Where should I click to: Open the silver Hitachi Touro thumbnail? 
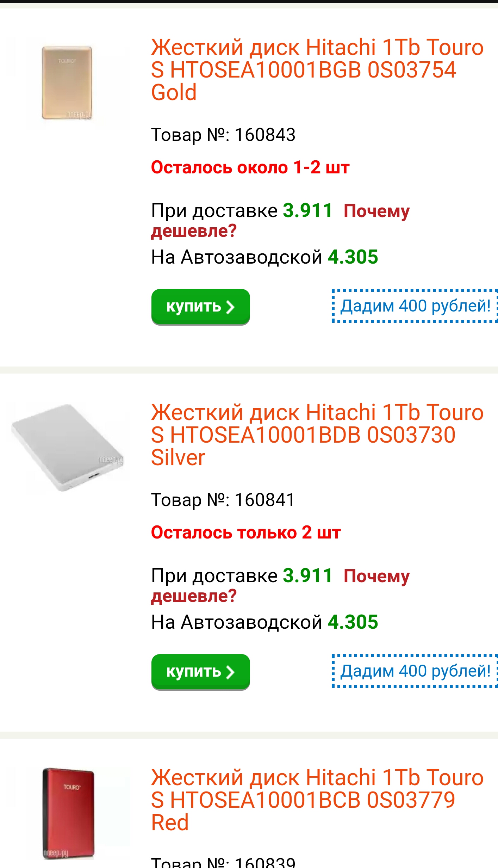68,448
